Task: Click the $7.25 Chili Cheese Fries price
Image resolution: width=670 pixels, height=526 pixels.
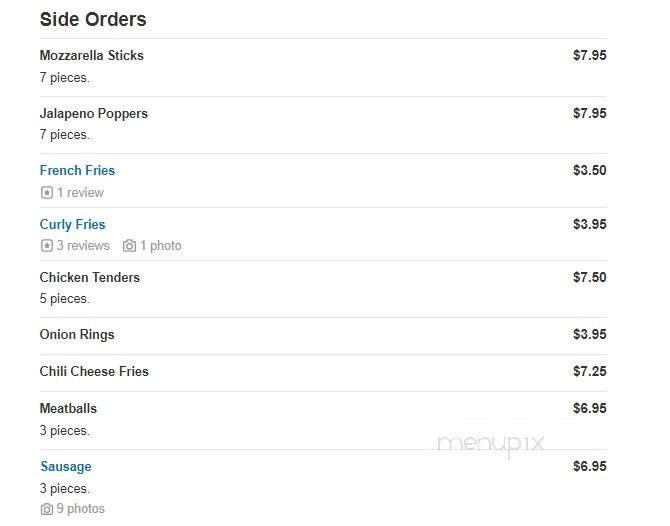Action: 589,371
